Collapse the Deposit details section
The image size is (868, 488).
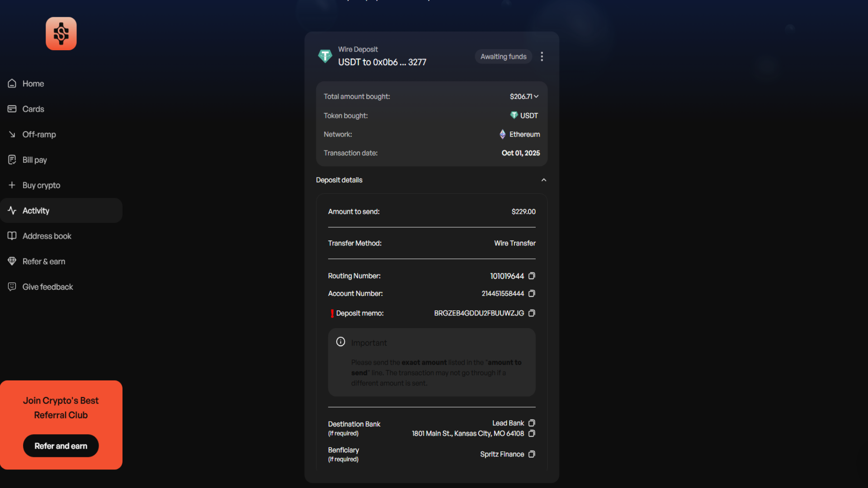[543, 180]
